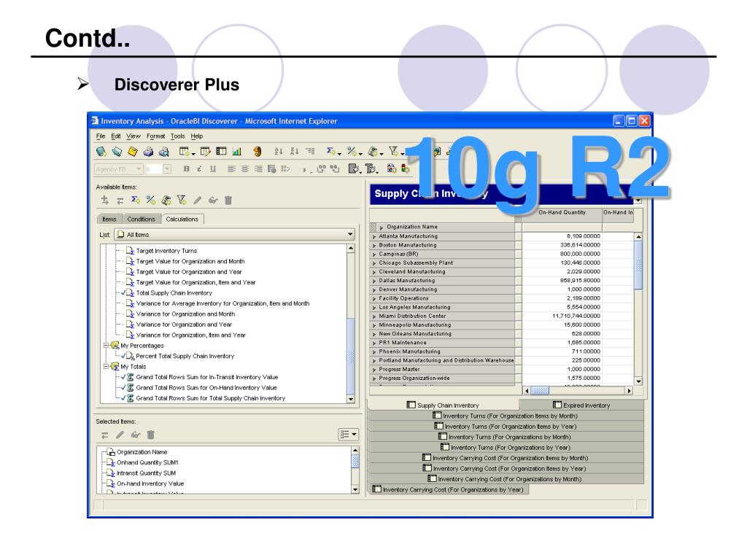This screenshot has height=560, width=747.
Task: Click New Total icon under Available Items
Action: 135,200
